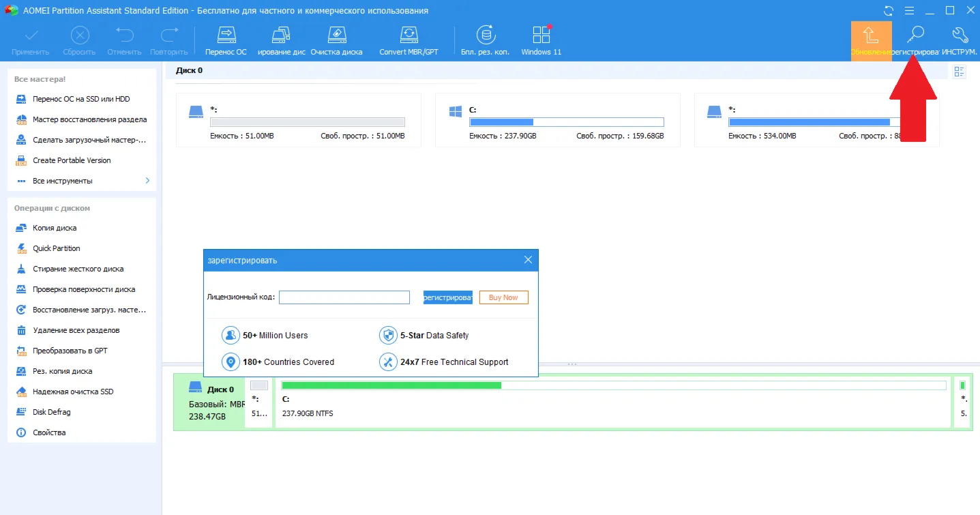Expand Все инструменты chevron arrow
This screenshot has height=515, width=980.
click(147, 181)
